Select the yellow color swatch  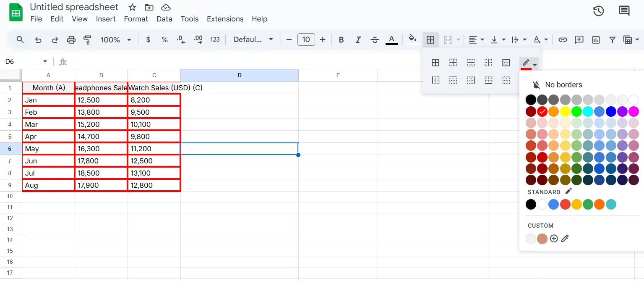click(565, 111)
